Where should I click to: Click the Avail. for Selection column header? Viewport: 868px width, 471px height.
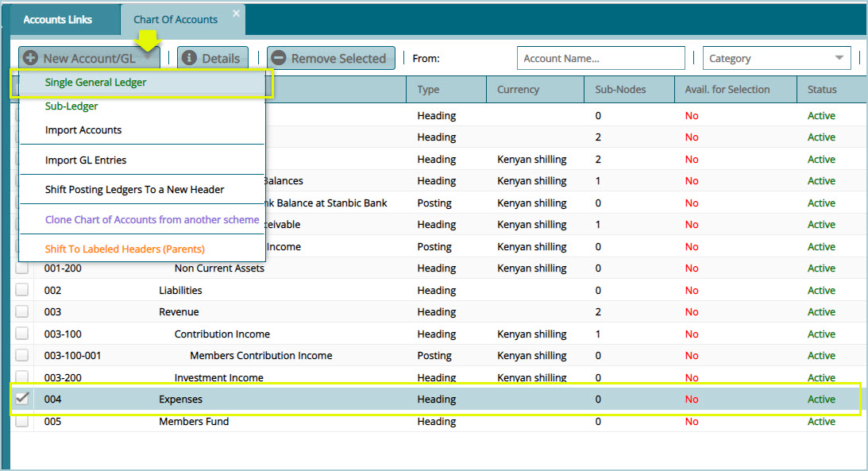(x=735, y=89)
